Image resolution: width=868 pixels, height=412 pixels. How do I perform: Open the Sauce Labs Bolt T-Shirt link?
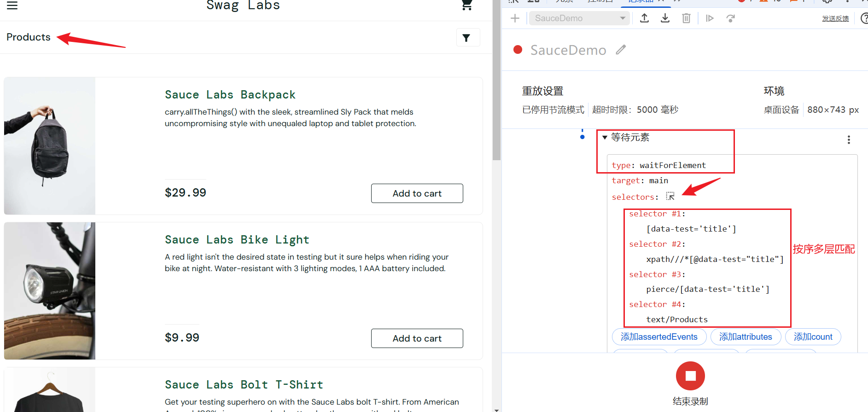[x=244, y=385]
